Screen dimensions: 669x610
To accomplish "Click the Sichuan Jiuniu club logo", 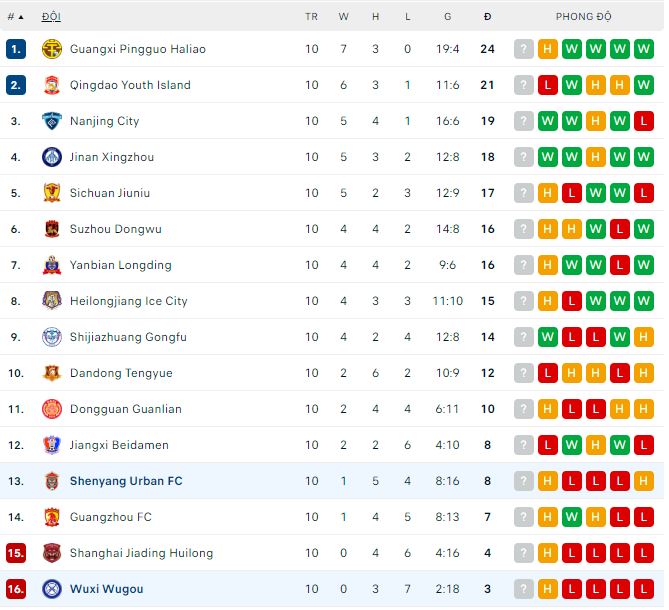I will [52, 193].
